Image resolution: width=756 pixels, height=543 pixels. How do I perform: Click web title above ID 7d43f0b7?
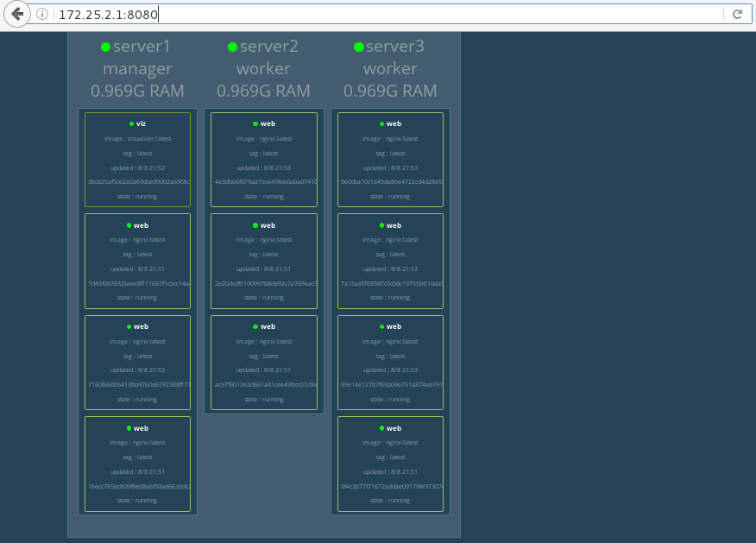(141, 225)
